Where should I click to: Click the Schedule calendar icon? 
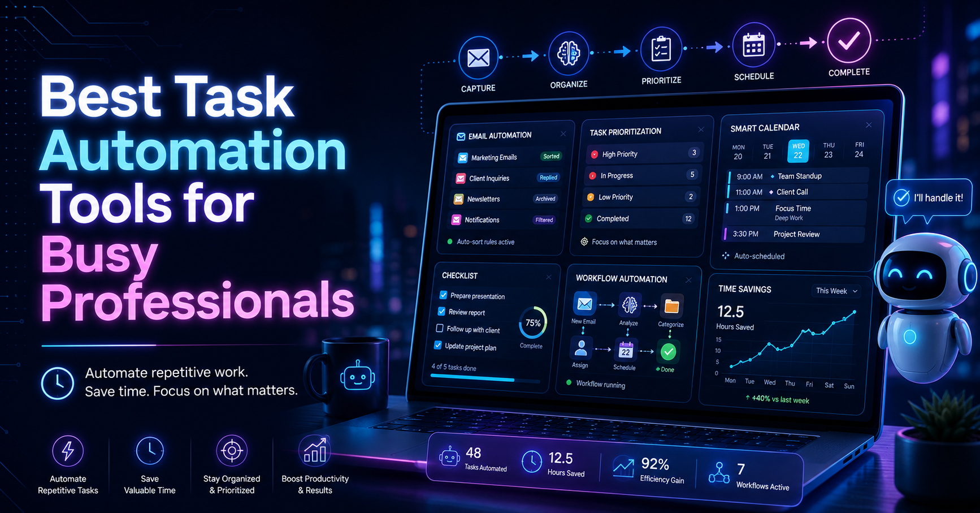[x=753, y=45]
